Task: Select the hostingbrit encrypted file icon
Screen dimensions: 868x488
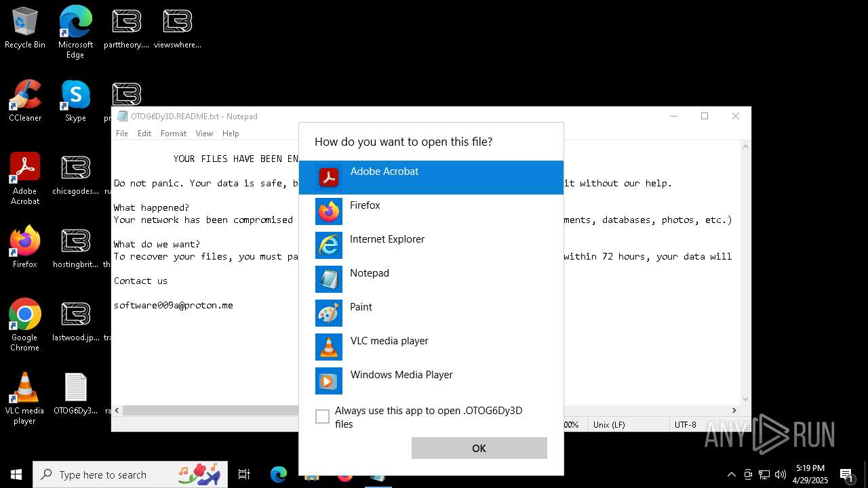Action: (75, 248)
